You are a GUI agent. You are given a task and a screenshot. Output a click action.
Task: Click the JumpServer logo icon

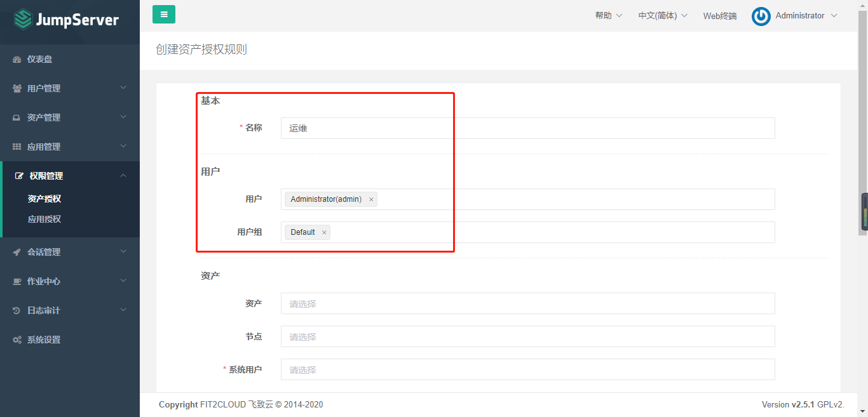[24, 19]
